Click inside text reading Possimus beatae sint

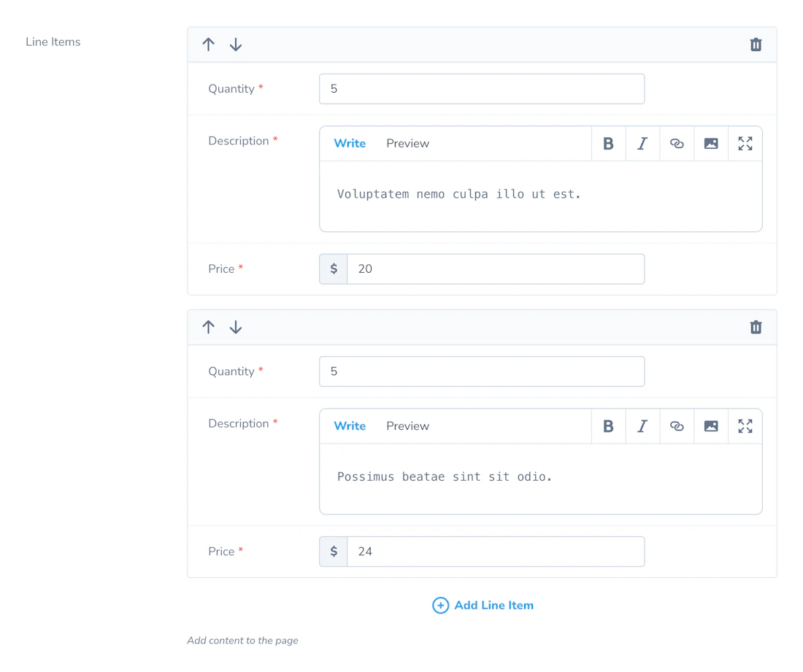[445, 476]
